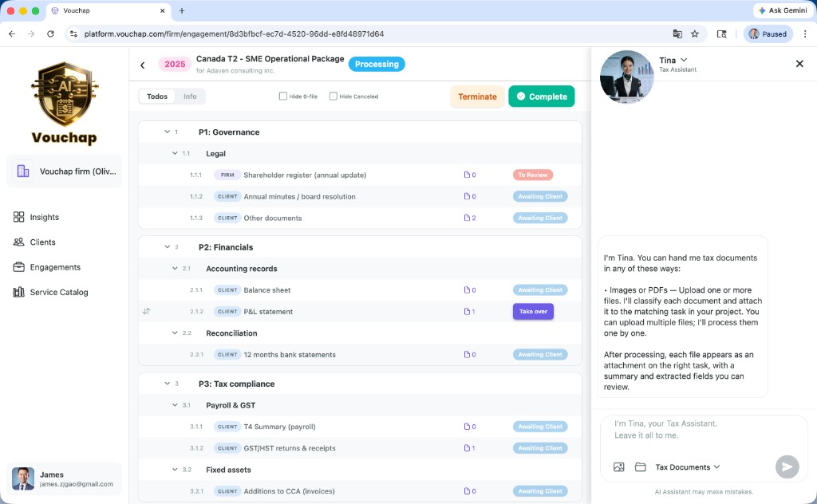Open the browser translate icon
This screenshot has width=817, height=504.
click(677, 33)
